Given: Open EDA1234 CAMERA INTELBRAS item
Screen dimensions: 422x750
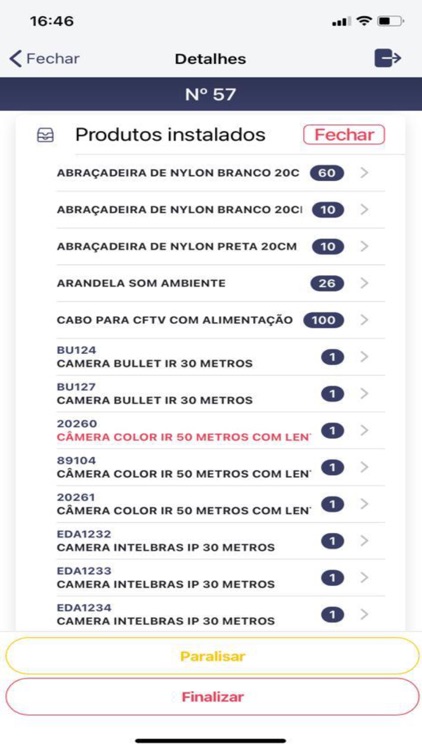Looking at the screenshot, I should click(x=221, y=615).
